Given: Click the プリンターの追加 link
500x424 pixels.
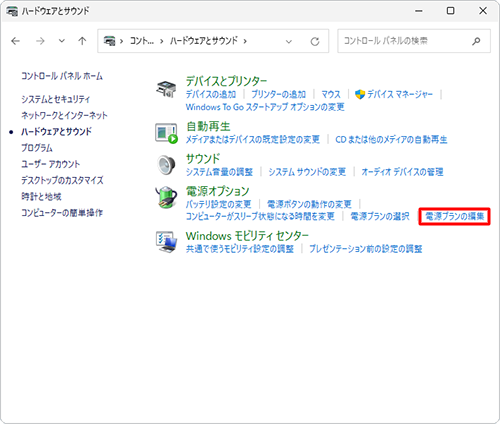Looking at the screenshot, I should click(278, 94).
